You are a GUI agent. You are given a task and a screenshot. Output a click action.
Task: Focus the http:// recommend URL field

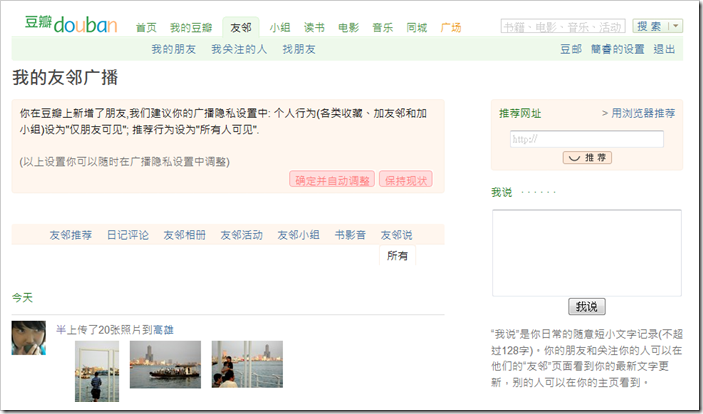pos(586,139)
